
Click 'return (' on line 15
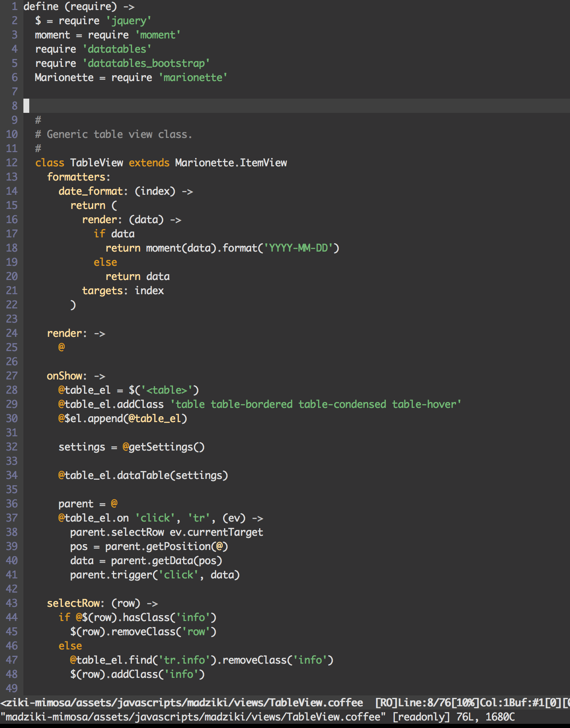click(x=94, y=206)
